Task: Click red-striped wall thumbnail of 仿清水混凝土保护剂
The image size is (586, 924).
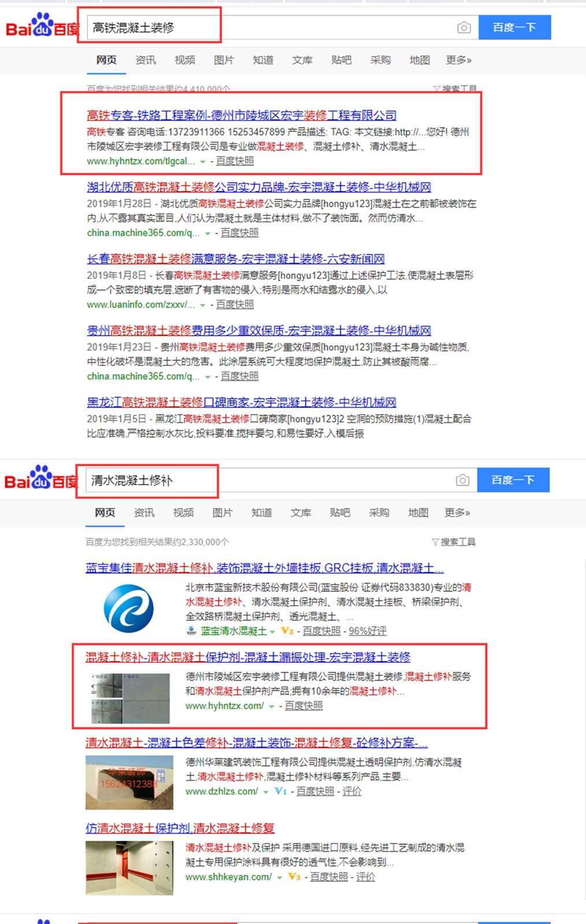Action: tap(129, 868)
